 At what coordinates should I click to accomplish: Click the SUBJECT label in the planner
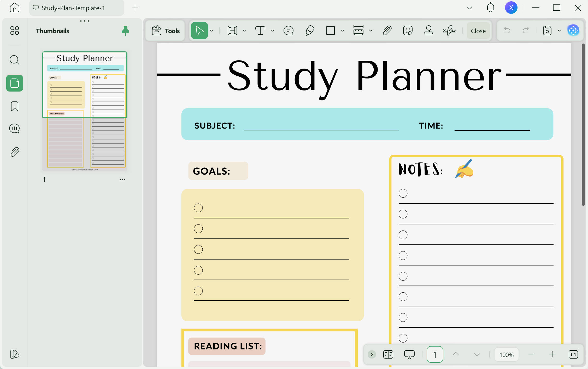pos(215,126)
